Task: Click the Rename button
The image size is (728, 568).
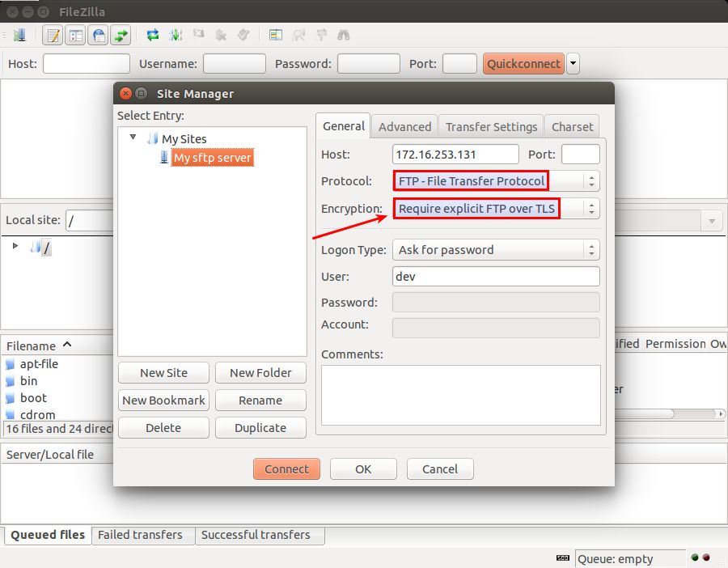Action: pos(260,401)
